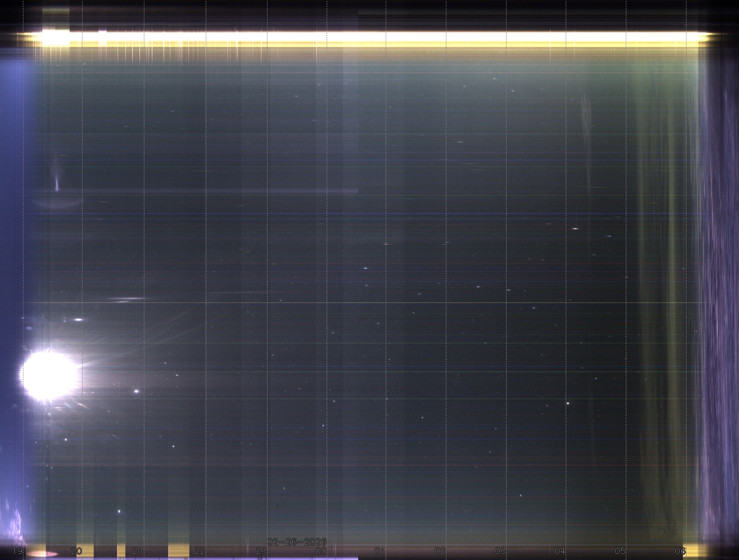Image resolution: width=739 pixels, height=560 pixels.
Task: Click the 05 hour label
Action: (x=620, y=551)
